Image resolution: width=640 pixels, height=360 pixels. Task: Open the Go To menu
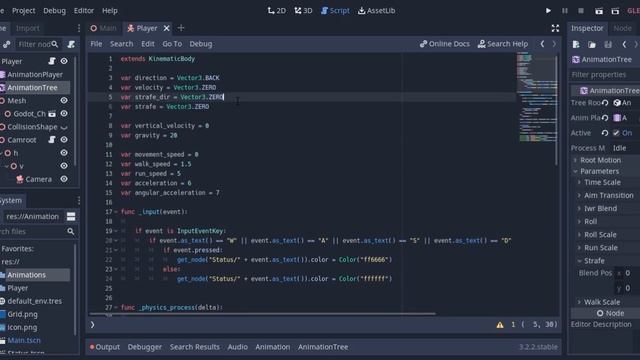(x=172, y=44)
